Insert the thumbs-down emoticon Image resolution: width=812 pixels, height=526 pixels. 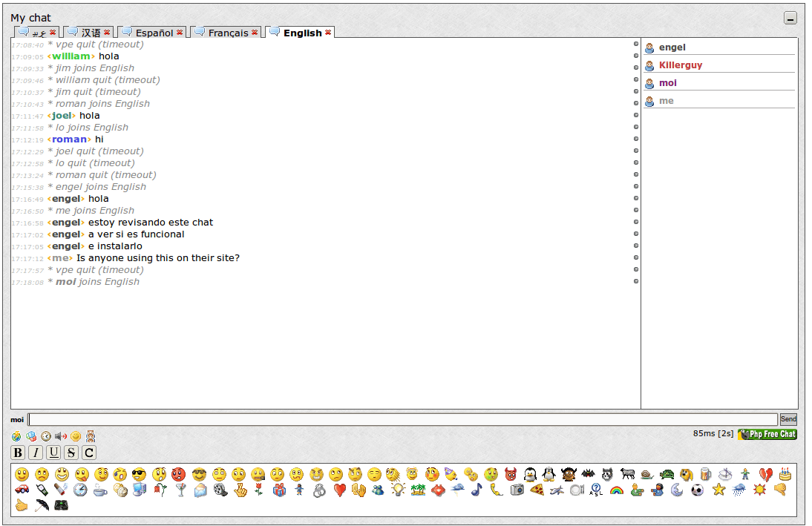pos(780,490)
